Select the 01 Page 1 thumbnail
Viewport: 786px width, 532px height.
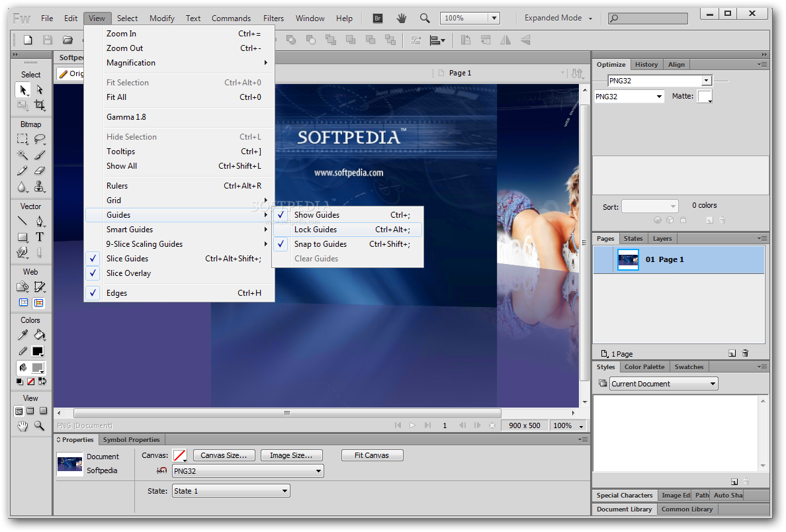point(628,260)
